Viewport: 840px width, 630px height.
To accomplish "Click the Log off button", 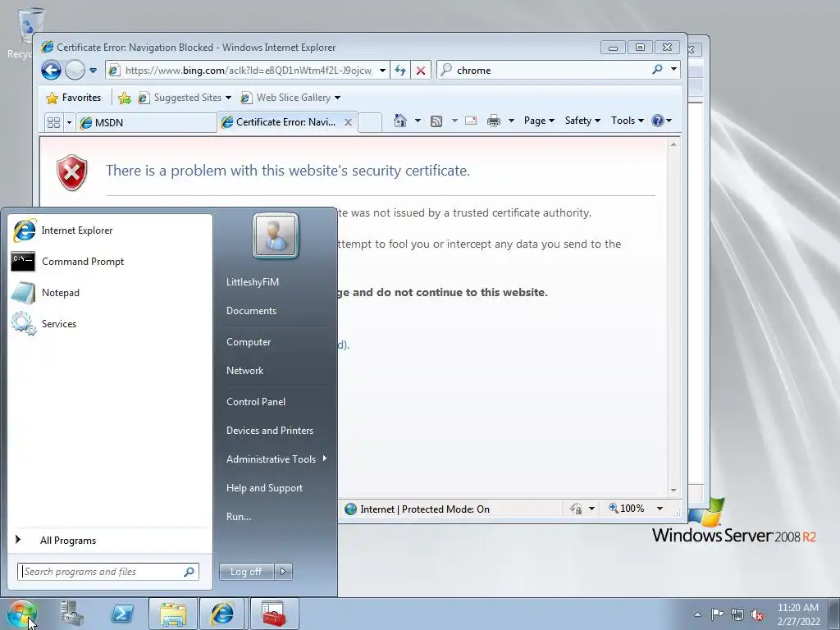I will pyautogui.click(x=246, y=572).
